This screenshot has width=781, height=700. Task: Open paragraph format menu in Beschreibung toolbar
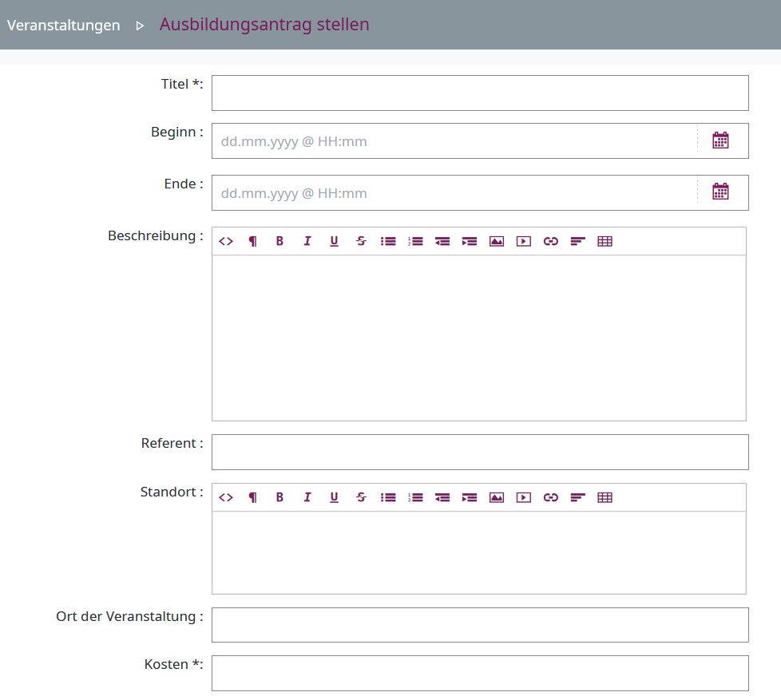click(x=253, y=241)
